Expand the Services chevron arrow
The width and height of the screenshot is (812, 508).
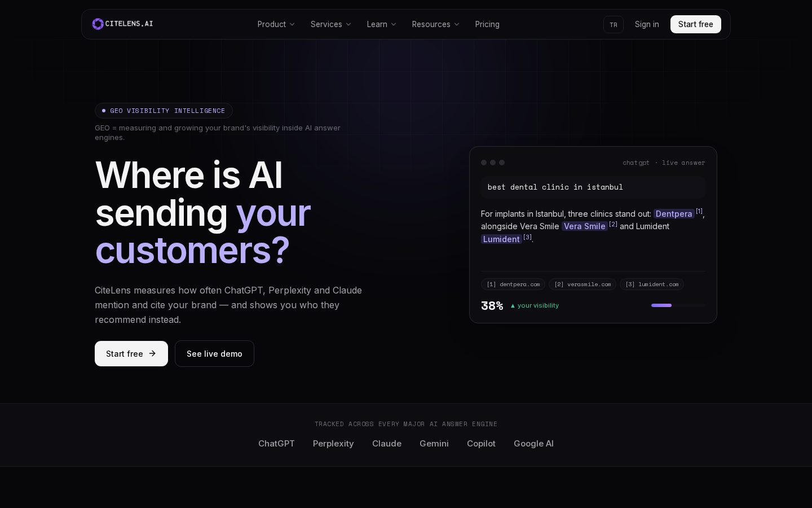pyautogui.click(x=348, y=24)
